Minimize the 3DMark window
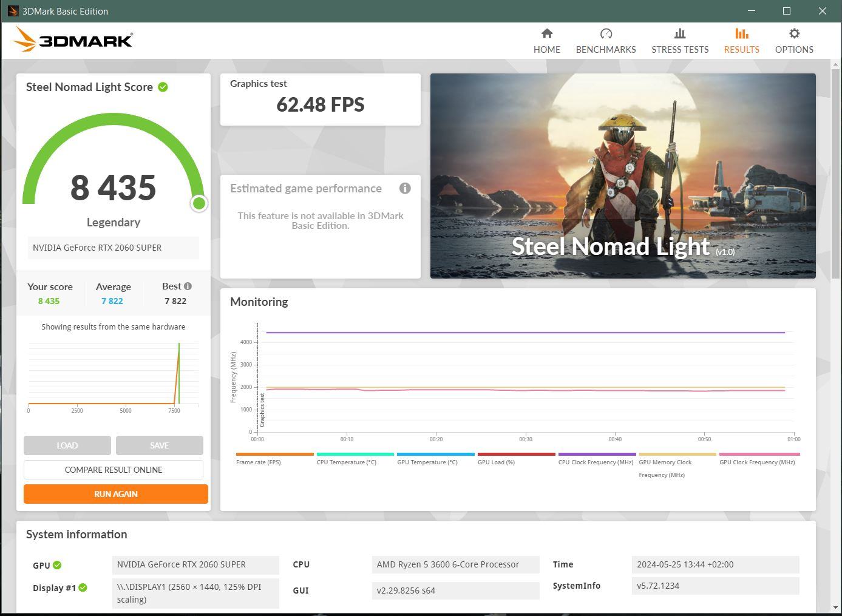842x616 pixels. pyautogui.click(x=752, y=11)
